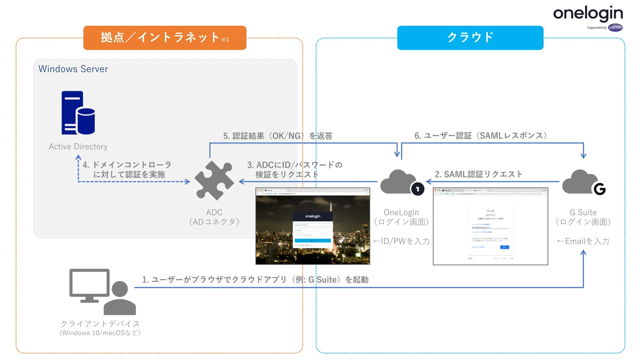Click the orange 拠点/イントラネット header

click(165, 38)
